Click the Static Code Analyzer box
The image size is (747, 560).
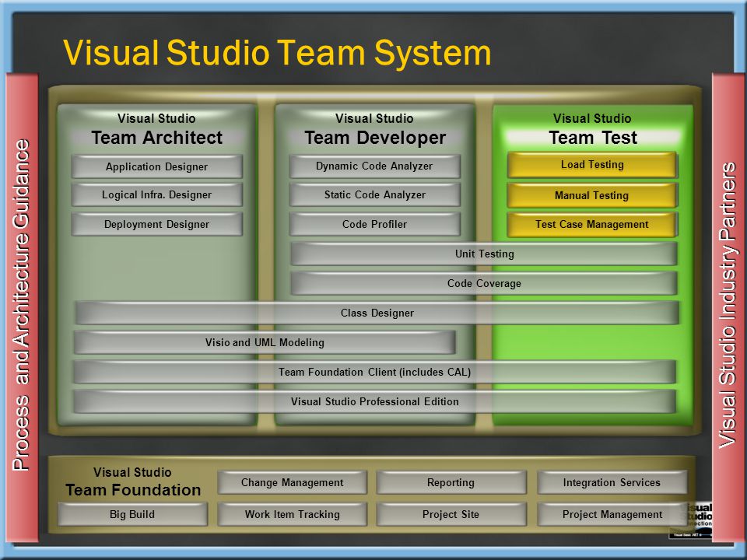[x=374, y=194]
